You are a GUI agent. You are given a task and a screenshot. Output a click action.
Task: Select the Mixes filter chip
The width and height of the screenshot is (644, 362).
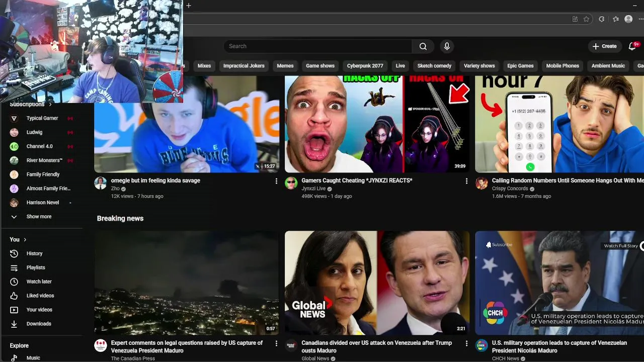click(x=204, y=66)
